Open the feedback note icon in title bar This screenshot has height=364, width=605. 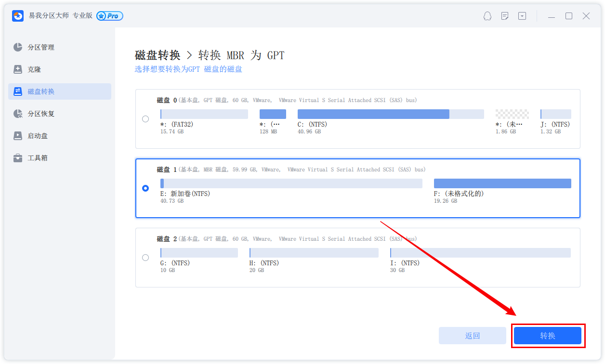505,16
